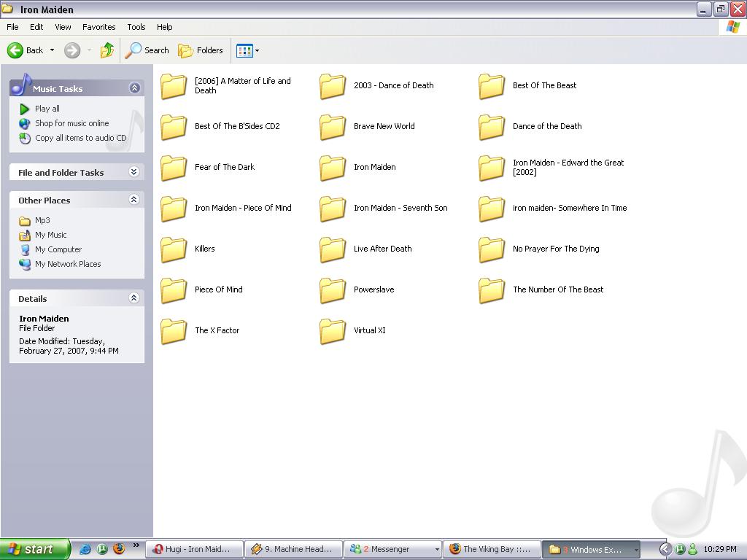This screenshot has height=560, width=747.
Task: Expand hidden system tray icons arrow
Action: 665,549
